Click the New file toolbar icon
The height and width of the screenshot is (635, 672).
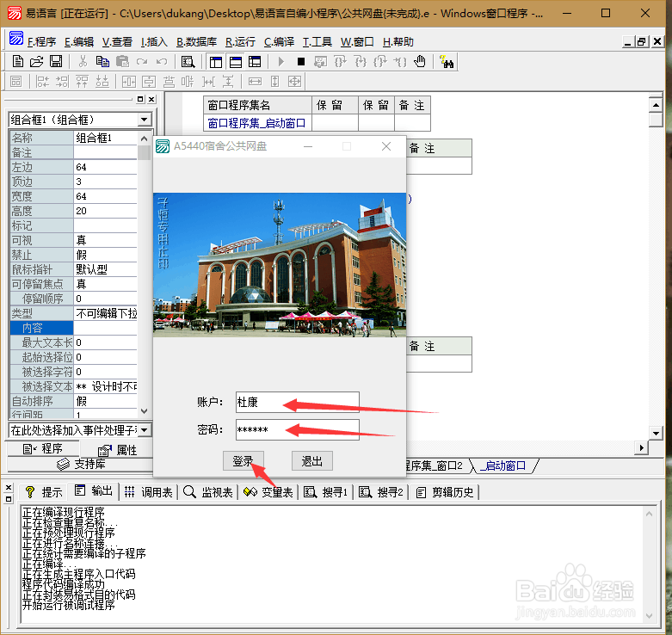(17, 62)
